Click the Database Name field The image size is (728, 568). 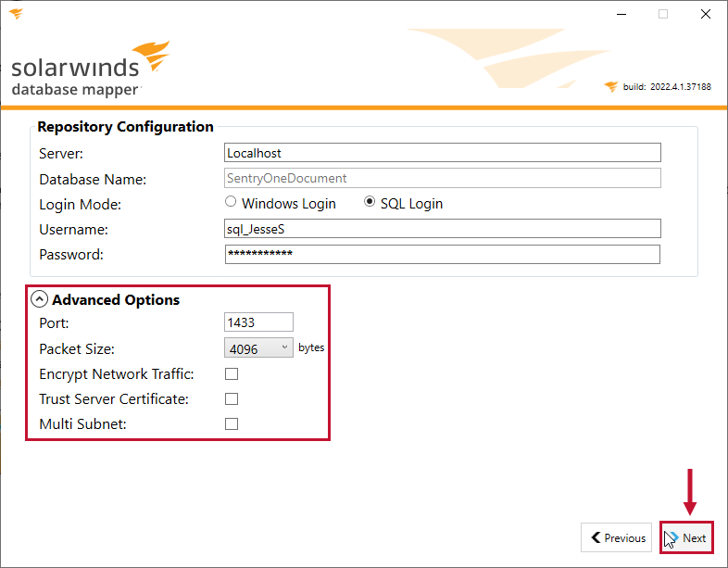tap(443, 178)
